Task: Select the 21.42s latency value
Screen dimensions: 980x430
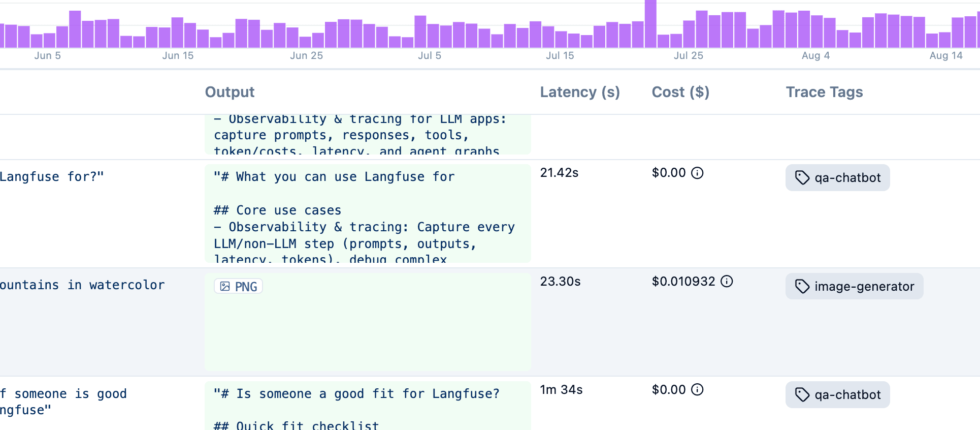Action: tap(559, 173)
